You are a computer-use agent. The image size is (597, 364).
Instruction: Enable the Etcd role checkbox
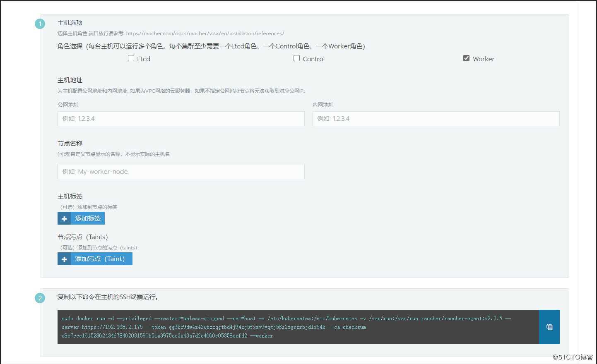(x=131, y=58)
